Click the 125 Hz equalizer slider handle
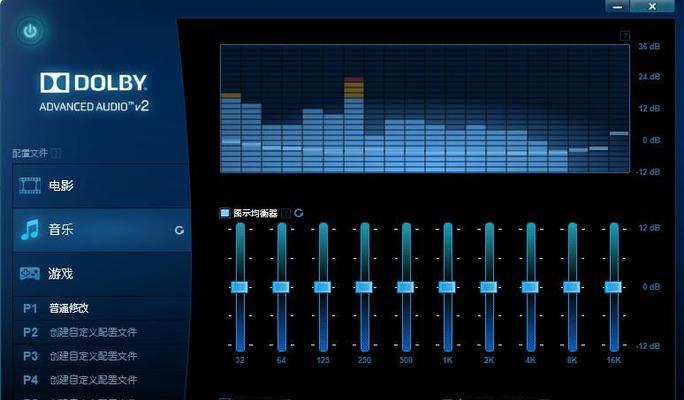This screenshot has width=684, height=400. click(322, 287)
